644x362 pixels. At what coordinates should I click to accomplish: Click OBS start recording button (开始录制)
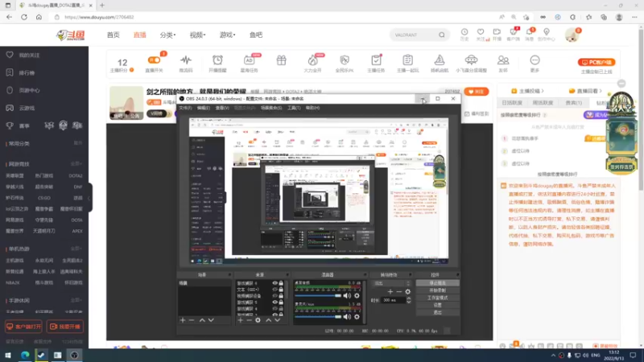(437, 290)
